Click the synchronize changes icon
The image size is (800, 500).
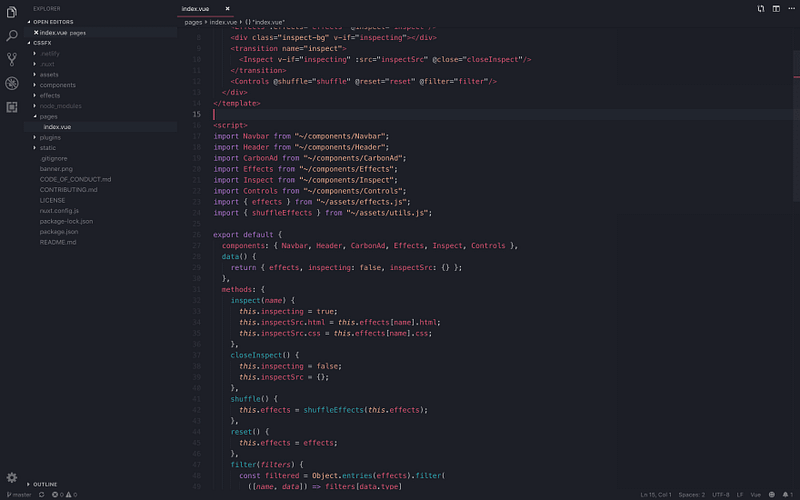pos(41,494)
